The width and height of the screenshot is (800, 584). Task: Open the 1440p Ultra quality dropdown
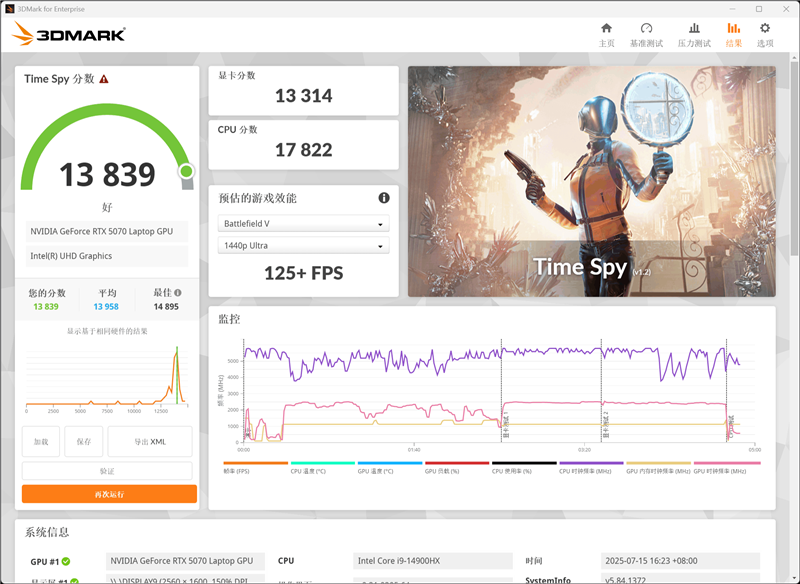pyautogui.click(x=302, y=246)
